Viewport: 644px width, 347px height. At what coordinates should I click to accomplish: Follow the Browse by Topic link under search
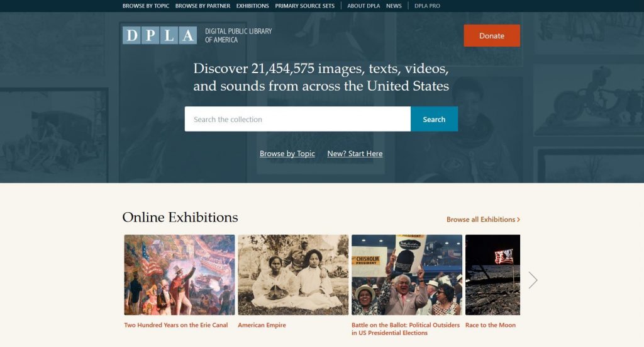pos(287,154)
